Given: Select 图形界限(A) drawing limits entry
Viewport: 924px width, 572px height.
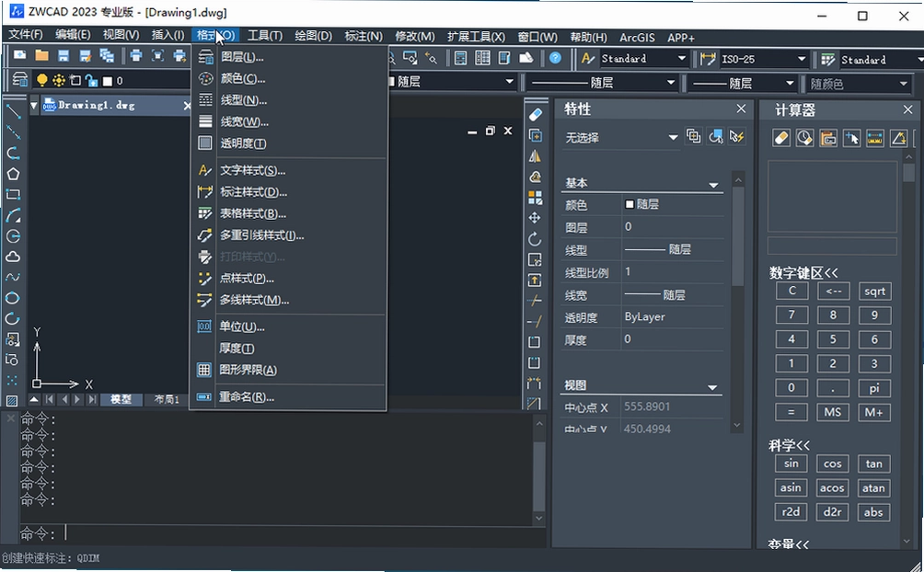Looking at the screenshot, I should pyautogui.click(x=289, y=370).
